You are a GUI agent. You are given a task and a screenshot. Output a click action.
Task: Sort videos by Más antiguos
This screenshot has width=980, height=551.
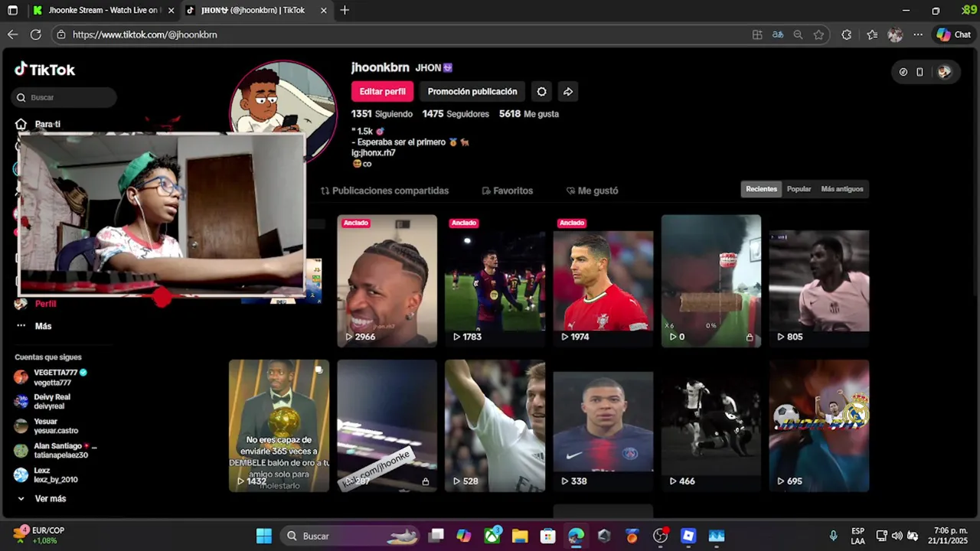(841, 189)
